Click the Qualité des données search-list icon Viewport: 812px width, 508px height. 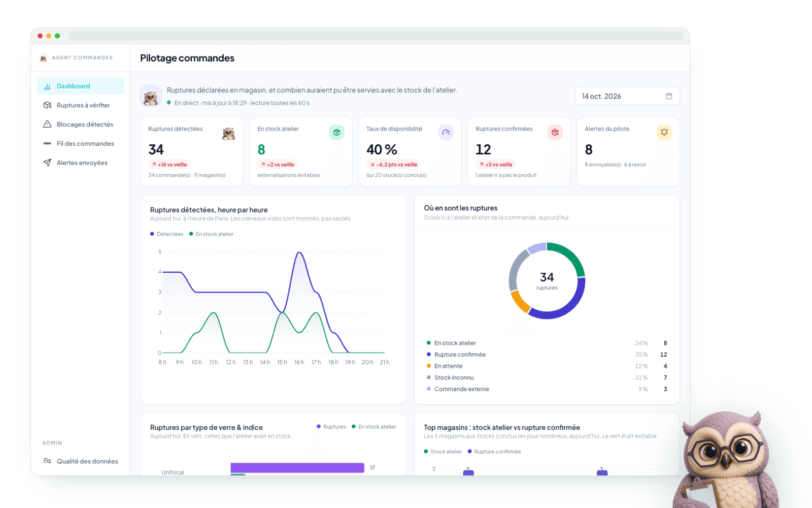pos(47,461)
